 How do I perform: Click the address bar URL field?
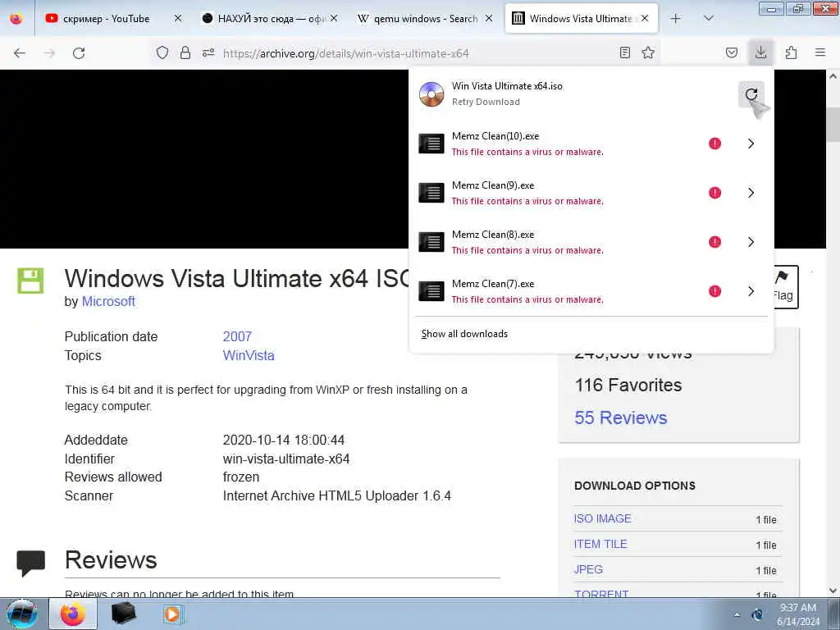(407, 53)
